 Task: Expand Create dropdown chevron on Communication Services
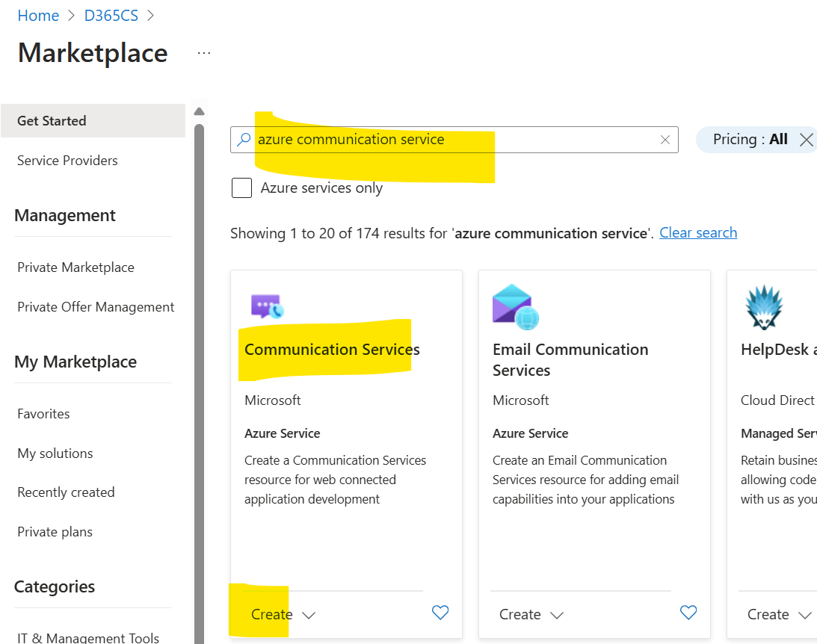(x=309, y=616)
